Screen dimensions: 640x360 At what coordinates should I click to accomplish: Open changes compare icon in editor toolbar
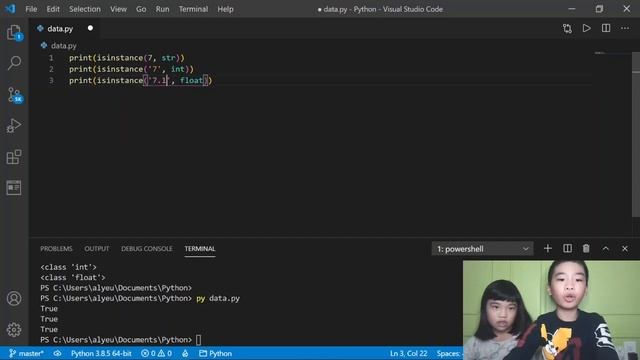tap(567, 28)
